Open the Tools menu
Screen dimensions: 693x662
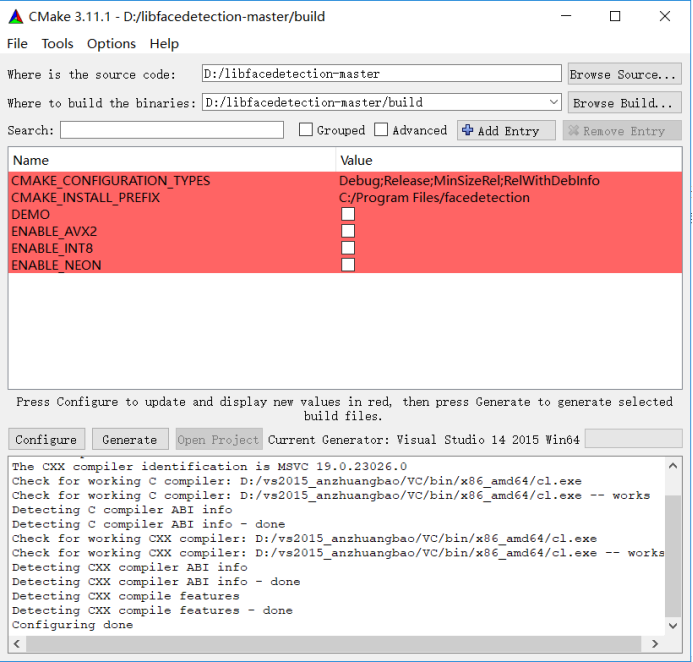click(x=57, y=44)
